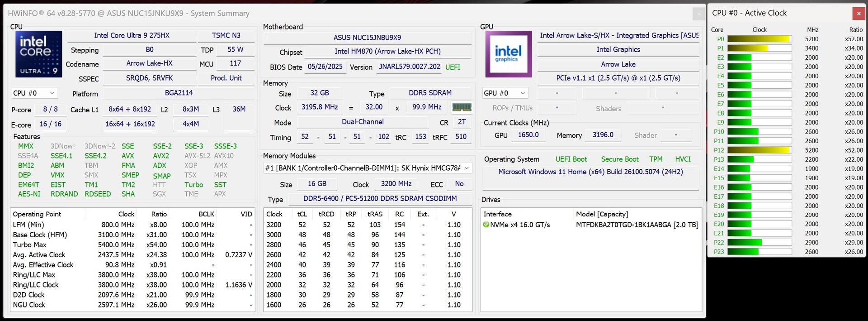Click the Intel Graphics logo image

508,54
